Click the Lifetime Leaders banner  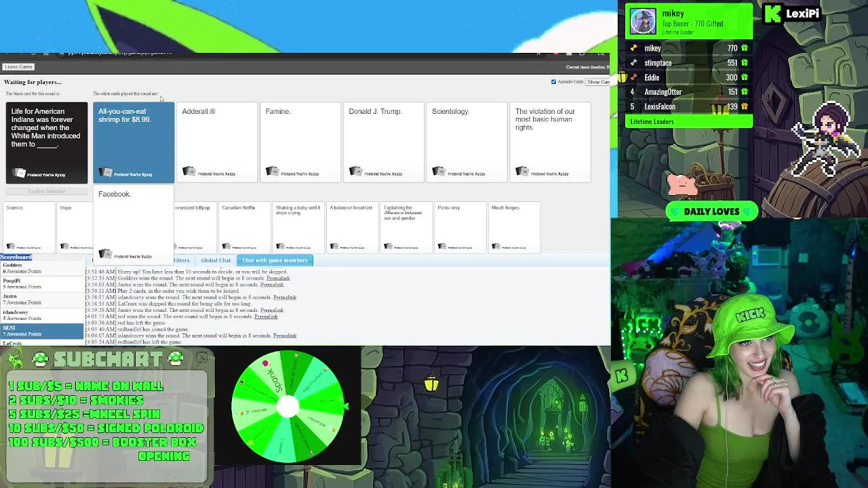[x=688, y=121]
